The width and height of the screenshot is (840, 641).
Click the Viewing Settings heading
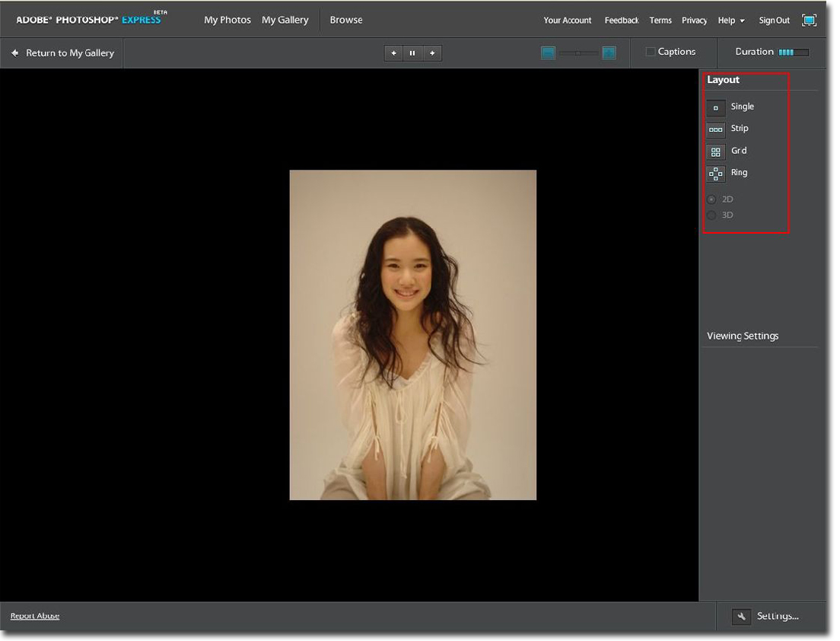tap(743, 336)
